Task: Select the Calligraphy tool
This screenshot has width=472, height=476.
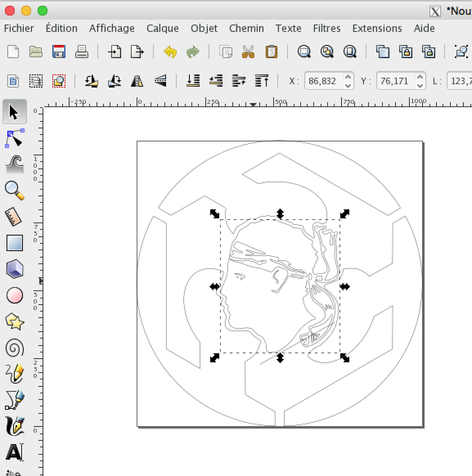Action: pos(15,426)
